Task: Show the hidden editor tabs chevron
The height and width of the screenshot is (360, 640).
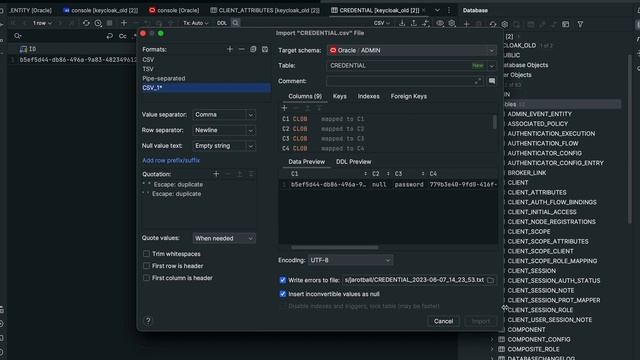Action: tap(437, 10)
